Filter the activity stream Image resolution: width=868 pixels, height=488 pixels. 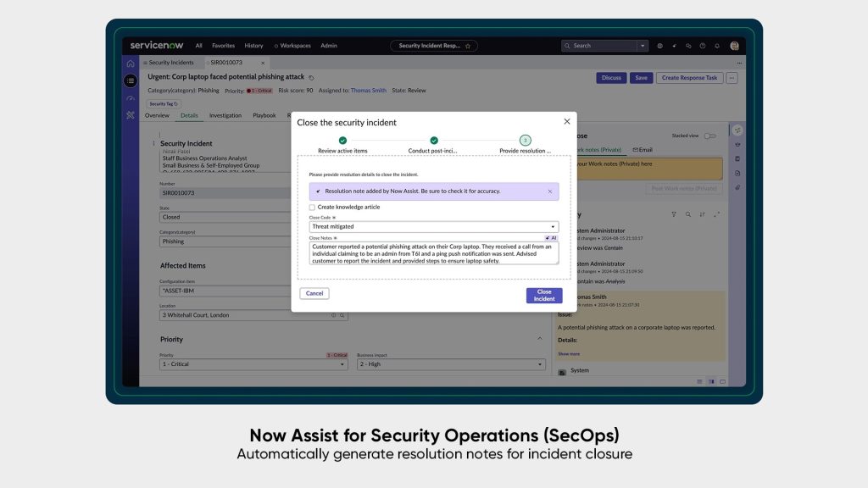(674, 214)
